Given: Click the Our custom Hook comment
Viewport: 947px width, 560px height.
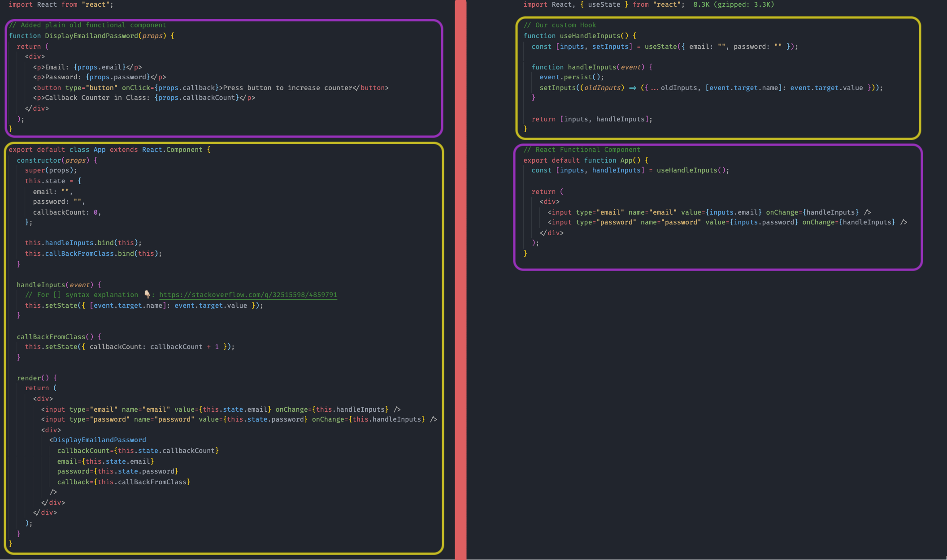Looking at the screenshot, I should click(560, 25).
